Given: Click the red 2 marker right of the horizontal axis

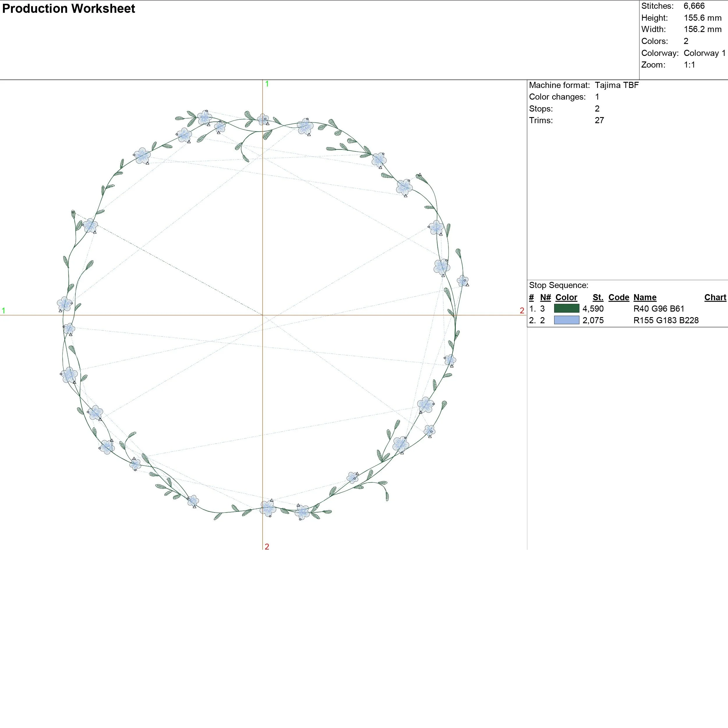Looking at the screenshot, I should [522, 310].
